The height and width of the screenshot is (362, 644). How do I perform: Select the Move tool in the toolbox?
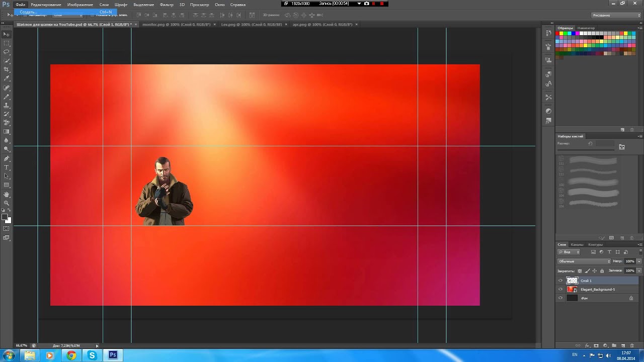(7, 34)
